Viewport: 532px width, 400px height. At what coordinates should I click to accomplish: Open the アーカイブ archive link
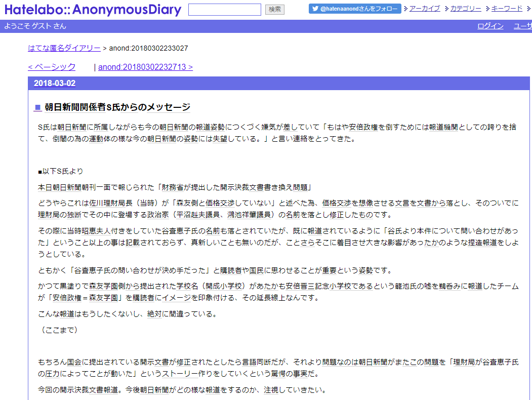[424, 9]
